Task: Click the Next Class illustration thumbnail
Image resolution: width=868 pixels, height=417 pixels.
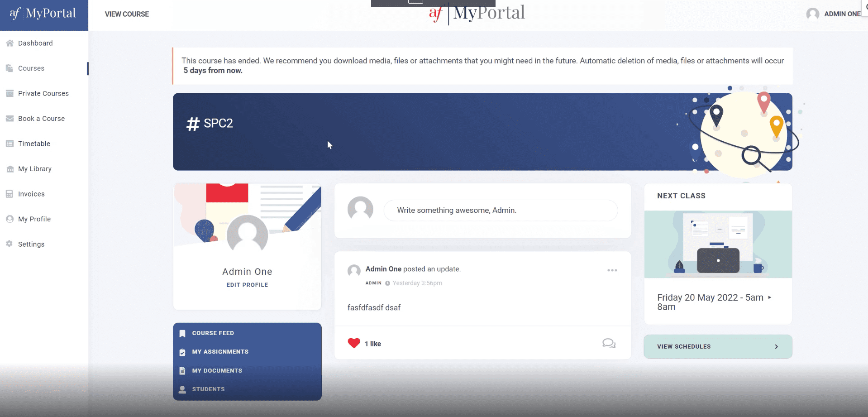Action: (x=718, y=244)
